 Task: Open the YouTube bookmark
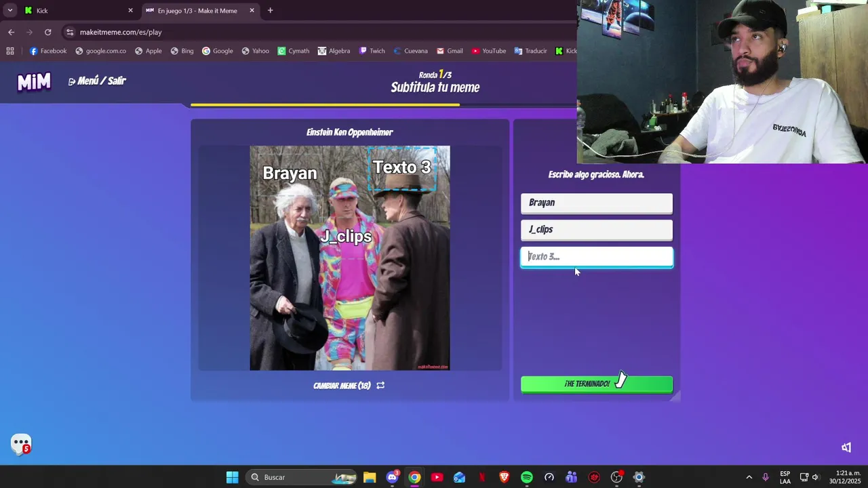pyautogui.click(x=488, y=51)
